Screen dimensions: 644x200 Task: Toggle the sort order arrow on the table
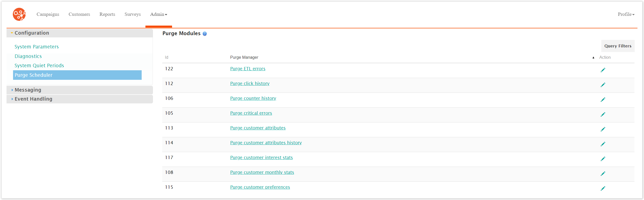click(593, 57)
